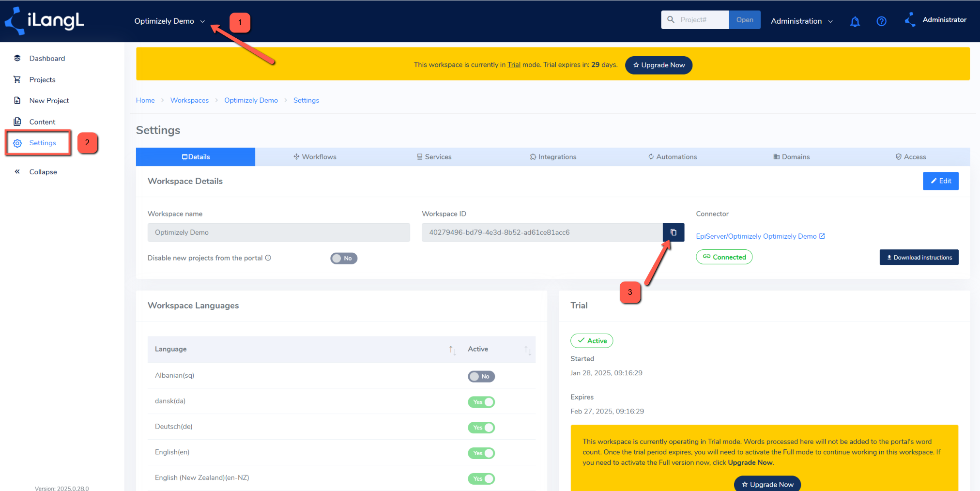Click info icon beside Disable new projects
This screenshot has width=980, height=491.
point(268,258)
